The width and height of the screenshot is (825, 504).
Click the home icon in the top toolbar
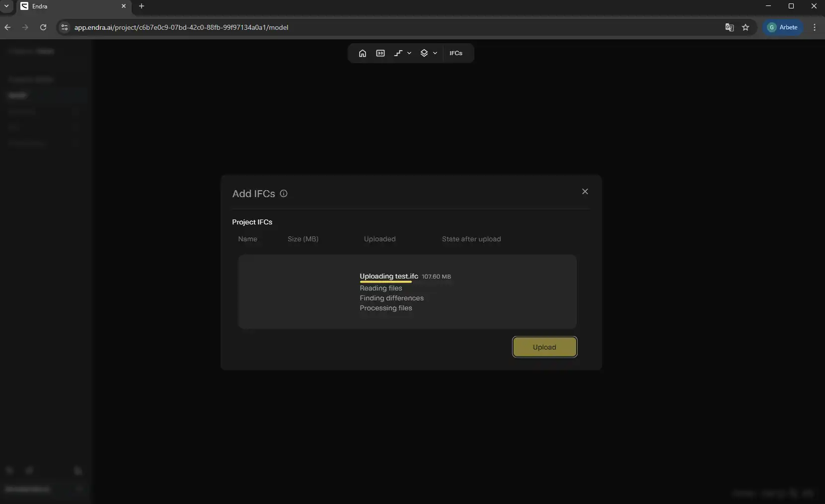(363, 53)
